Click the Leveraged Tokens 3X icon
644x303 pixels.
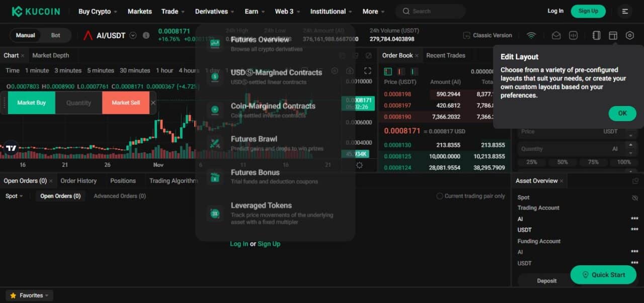pyautogui.click(x=215, y=213)
